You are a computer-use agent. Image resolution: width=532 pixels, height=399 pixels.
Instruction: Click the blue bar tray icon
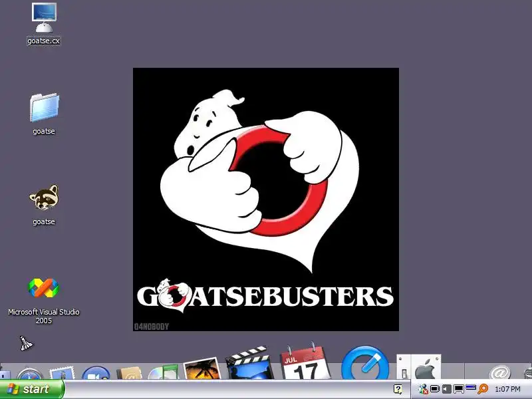click(x=471, y=388)
